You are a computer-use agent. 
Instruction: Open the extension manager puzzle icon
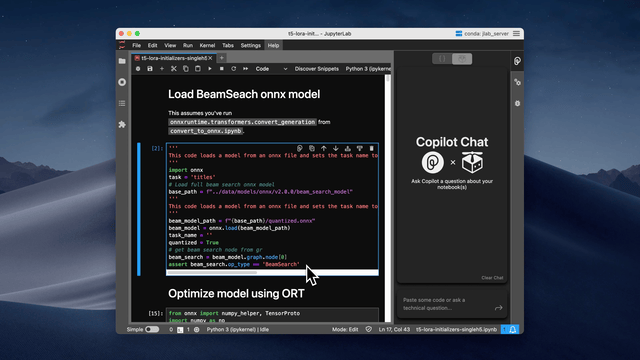pyautogui.click(x=122, y=124)
